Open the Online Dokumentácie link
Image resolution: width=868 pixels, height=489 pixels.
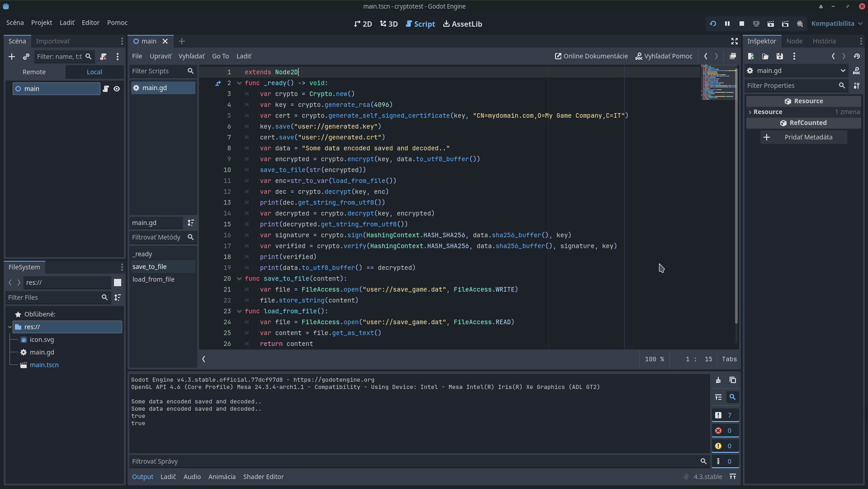(x=591, y=56)
